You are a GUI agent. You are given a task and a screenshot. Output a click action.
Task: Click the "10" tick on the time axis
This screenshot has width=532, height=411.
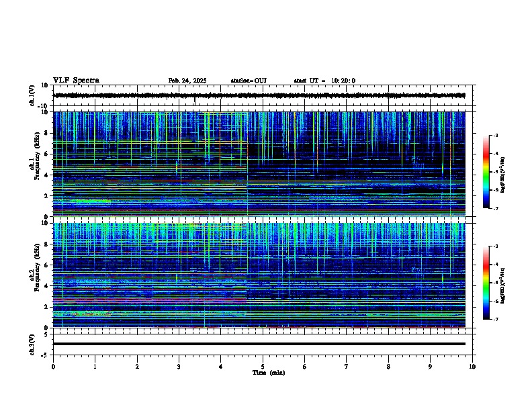pos(472,367)
